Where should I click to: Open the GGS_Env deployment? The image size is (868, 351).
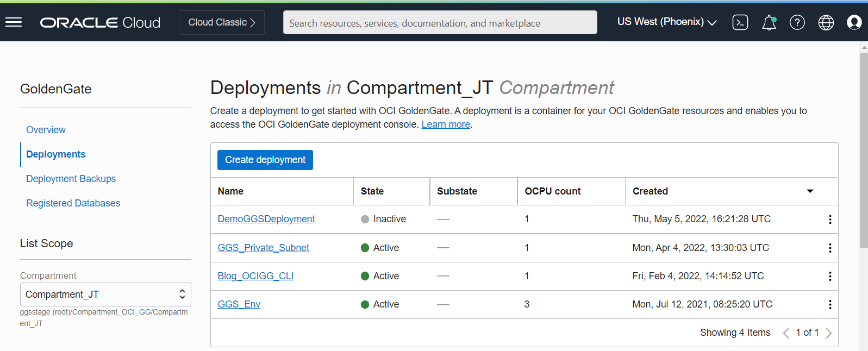click(239, 304)
